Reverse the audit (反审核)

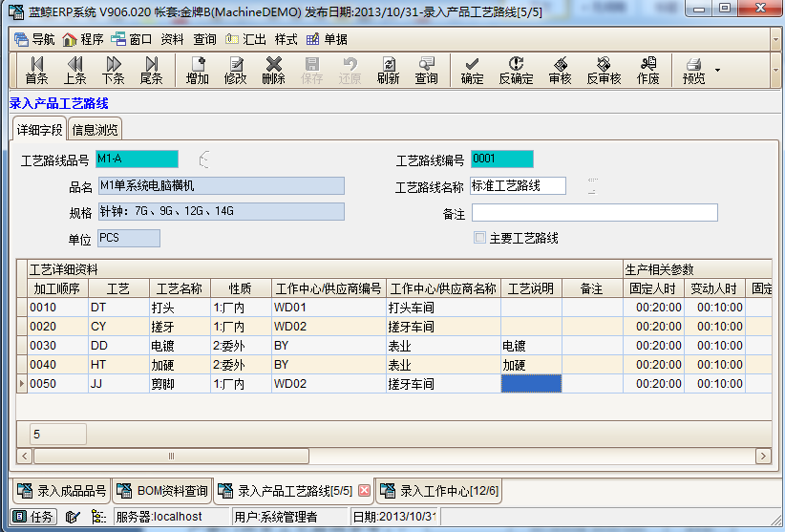[x=604, y=71]
